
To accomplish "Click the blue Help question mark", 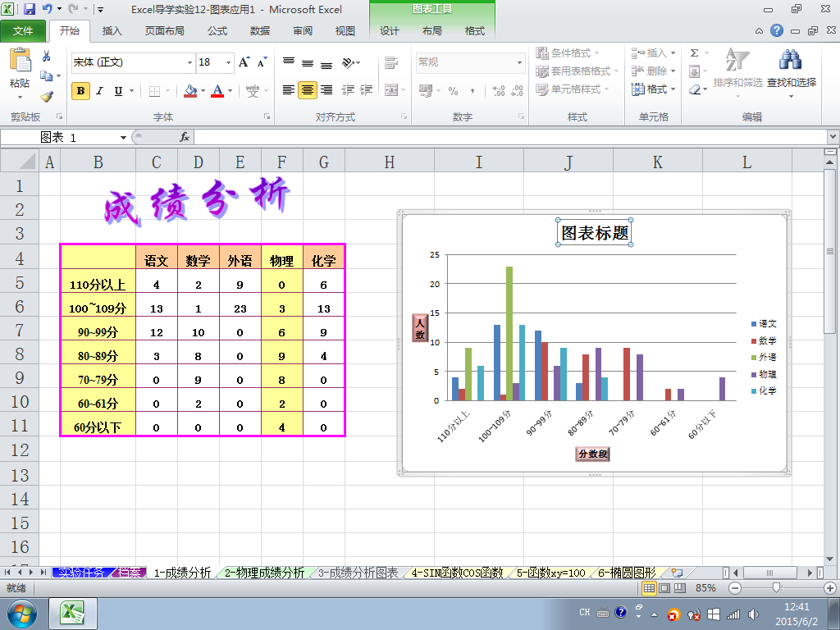I will pyautogui.click(x=777, y=30).
